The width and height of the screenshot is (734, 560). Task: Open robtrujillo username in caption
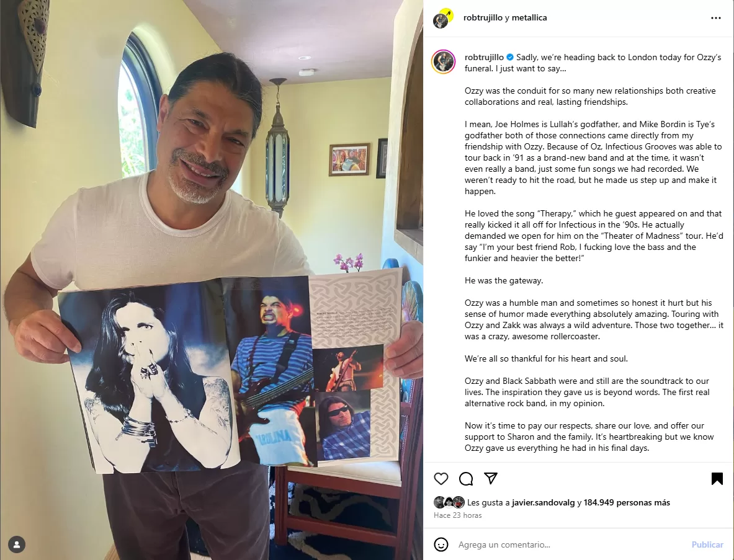[484, 58]
